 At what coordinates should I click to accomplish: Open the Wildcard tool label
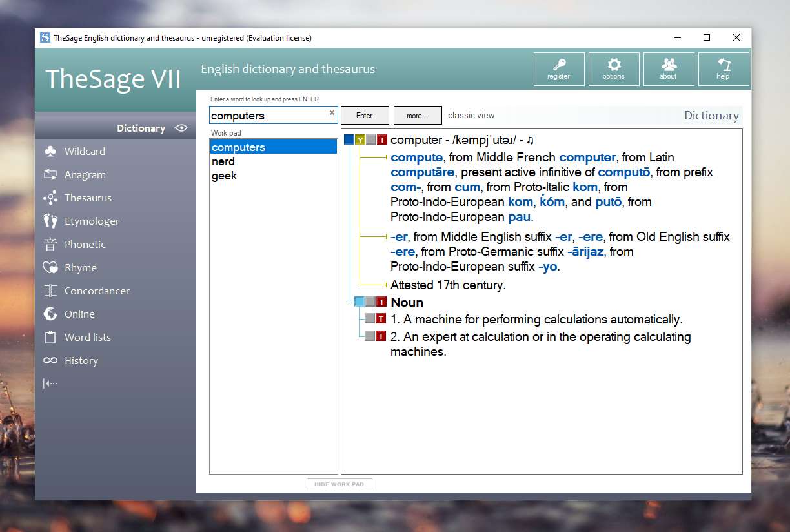coord(85,151)
